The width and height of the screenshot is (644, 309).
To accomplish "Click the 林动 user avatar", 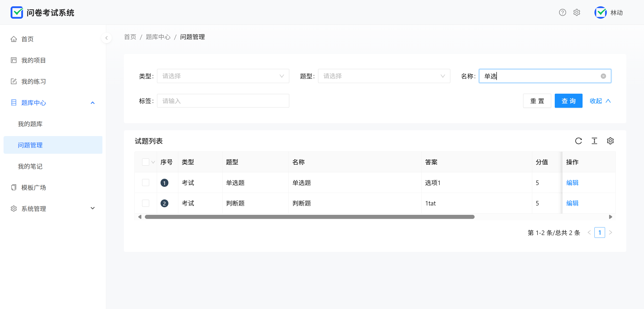I will click(601, 12).
